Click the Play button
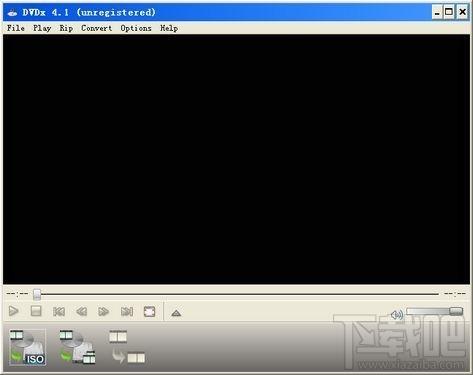The height and width of the screenshot is (375, 473). (14, 311)
